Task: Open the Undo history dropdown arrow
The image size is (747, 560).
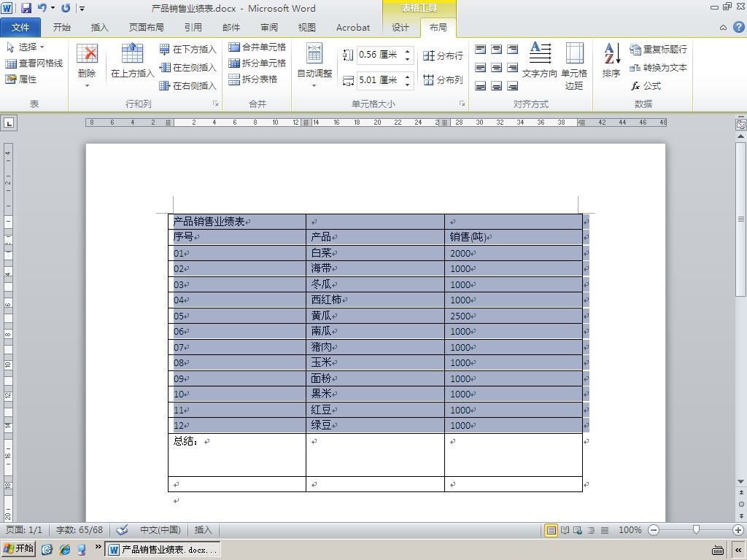Action: pos(53,8)
